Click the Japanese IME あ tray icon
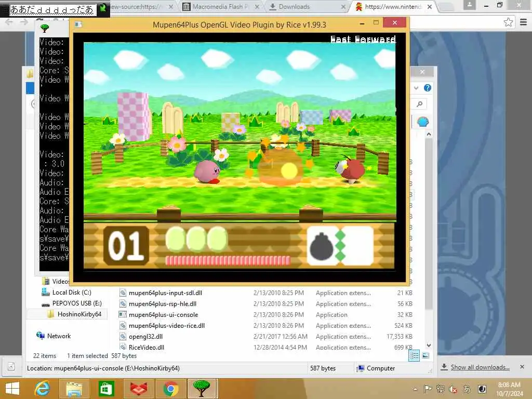This screenshot has height=399, width=532. 467,389
